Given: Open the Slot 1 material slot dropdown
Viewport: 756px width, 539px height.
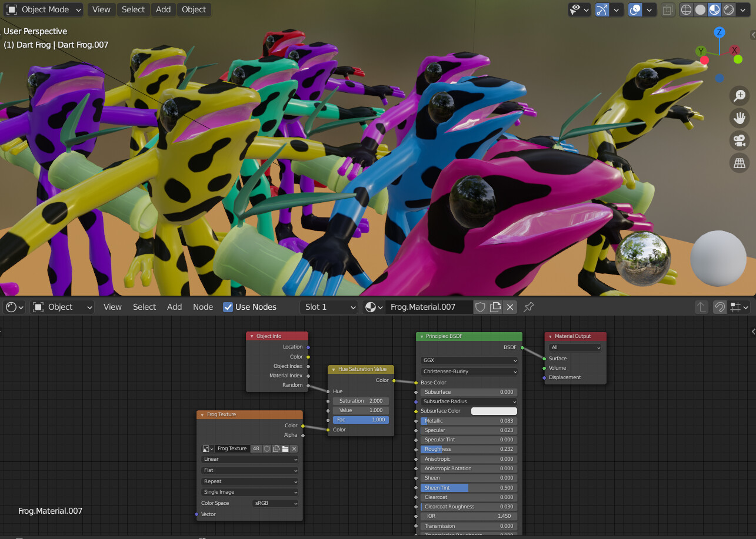Looking at the screenshot, I should [328, 307].
